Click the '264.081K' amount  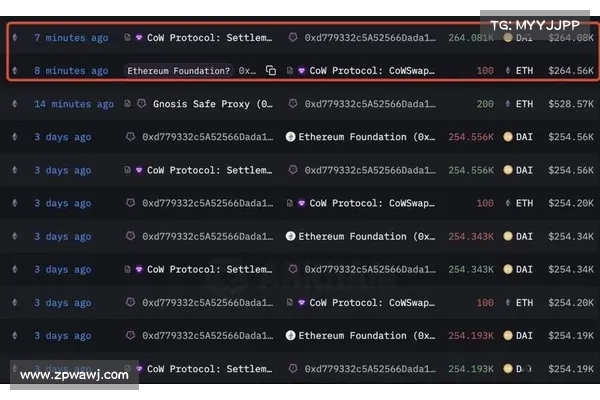click(x=471, y=38)
